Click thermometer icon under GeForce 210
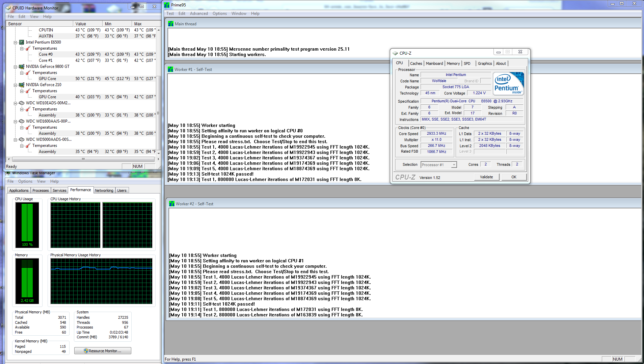The width and height of the screenshot is (644, 364). tap(28, 91)
